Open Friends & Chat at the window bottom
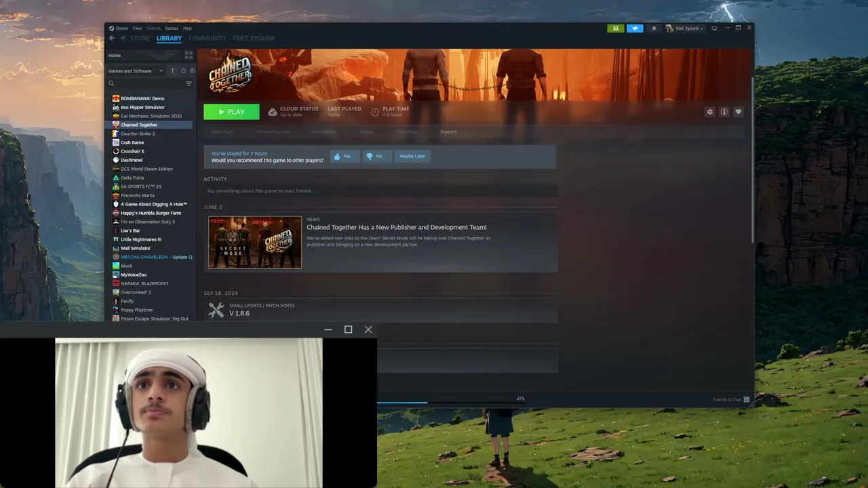 [x=731, y=400]
